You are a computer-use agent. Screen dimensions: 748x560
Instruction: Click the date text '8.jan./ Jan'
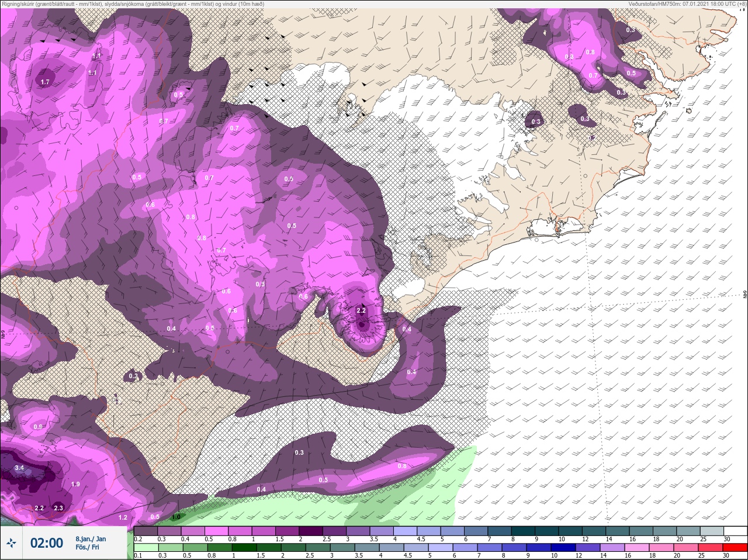(x=91, y=539)
